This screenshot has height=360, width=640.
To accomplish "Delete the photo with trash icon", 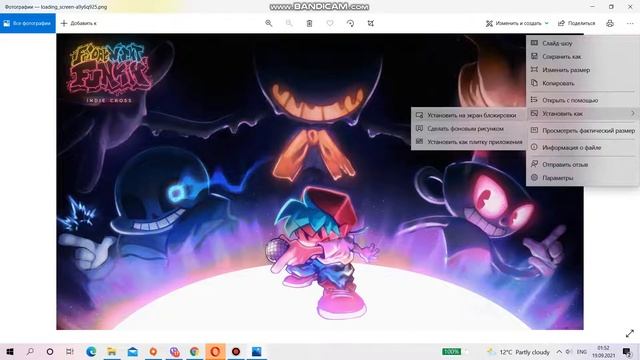I will tap(309, 23).
